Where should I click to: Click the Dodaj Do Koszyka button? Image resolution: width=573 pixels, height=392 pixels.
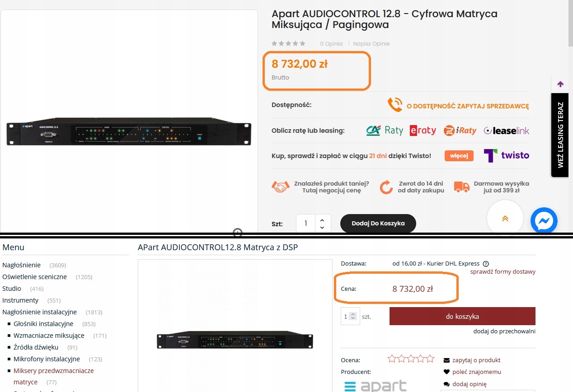378,223
